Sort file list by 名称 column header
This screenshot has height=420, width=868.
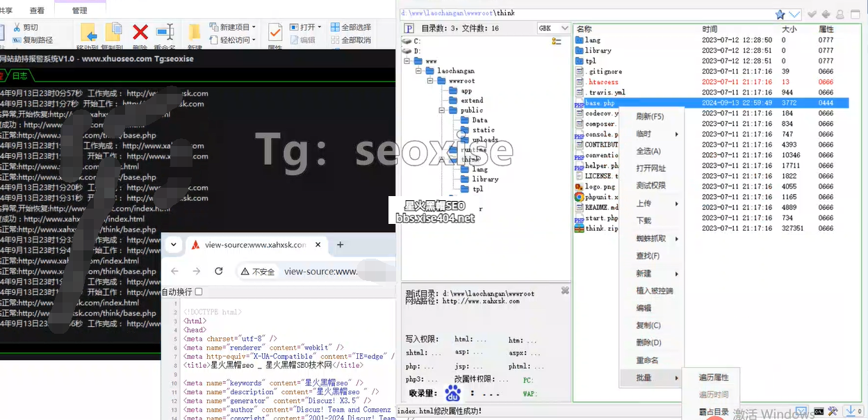(x=584, y=29)
